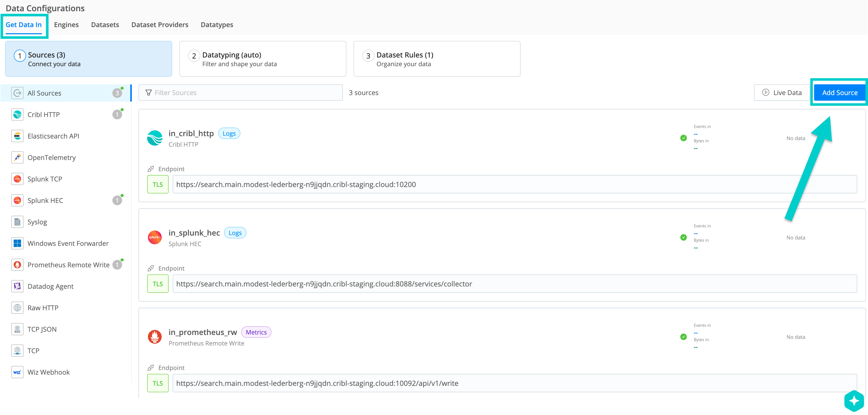The width and height of the screenshot is (868, 415).
Task: Click green status check for in_cribl_http
Action: click(683, 138)
